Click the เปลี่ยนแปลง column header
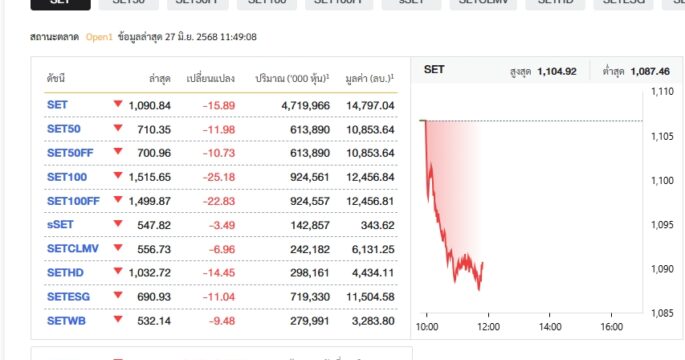Image resolution: width=685 pixels, height=360 pixels. click(211, 79)
